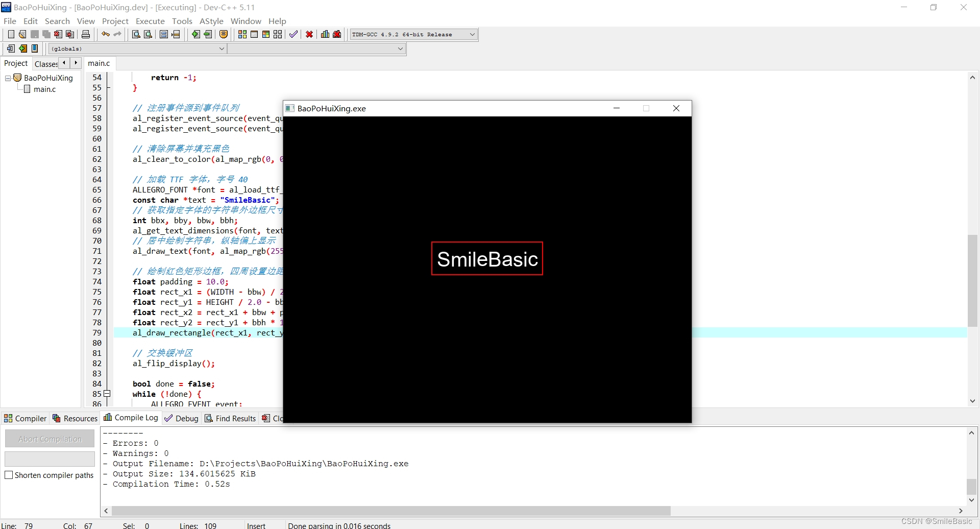The image size is (980, 529).
Task: Click the Compile and Run icon
Action: click(266, 34)
